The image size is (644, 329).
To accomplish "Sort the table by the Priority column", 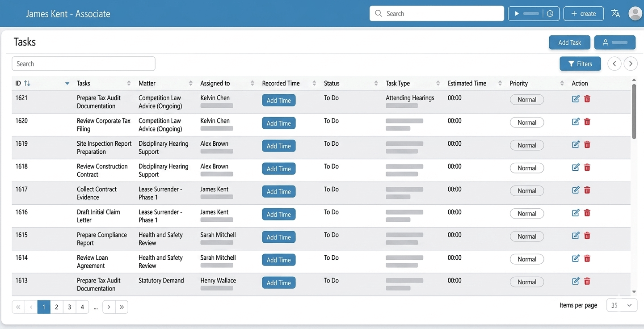I will tap(562, 83).
